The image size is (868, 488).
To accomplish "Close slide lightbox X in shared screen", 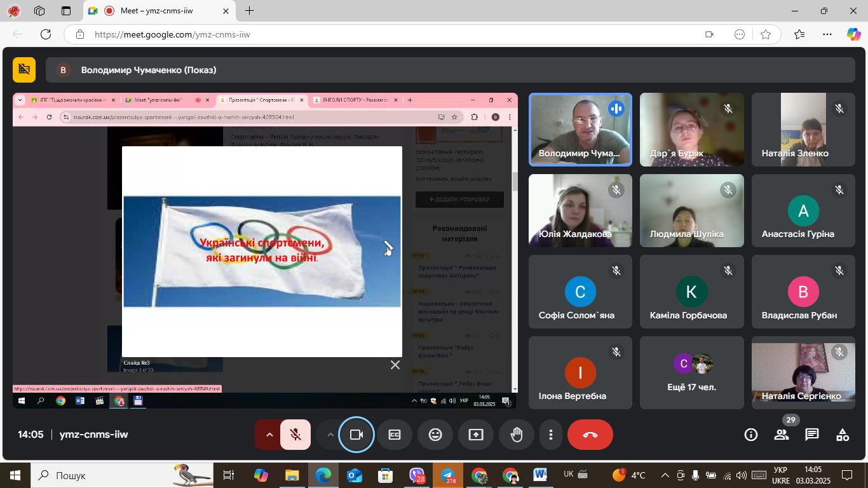I will [x=395, y=365].
